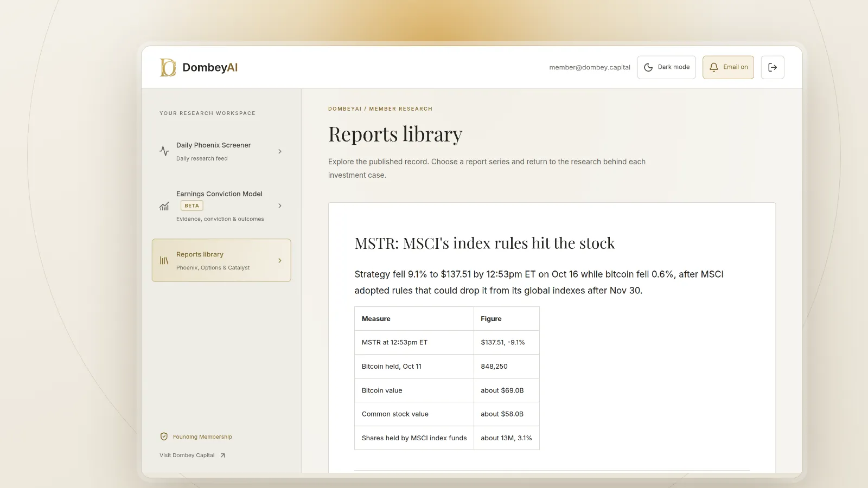This screenshot has width=868, height=488.
Task: Click the Figure column header
Action: click(507, 319)
